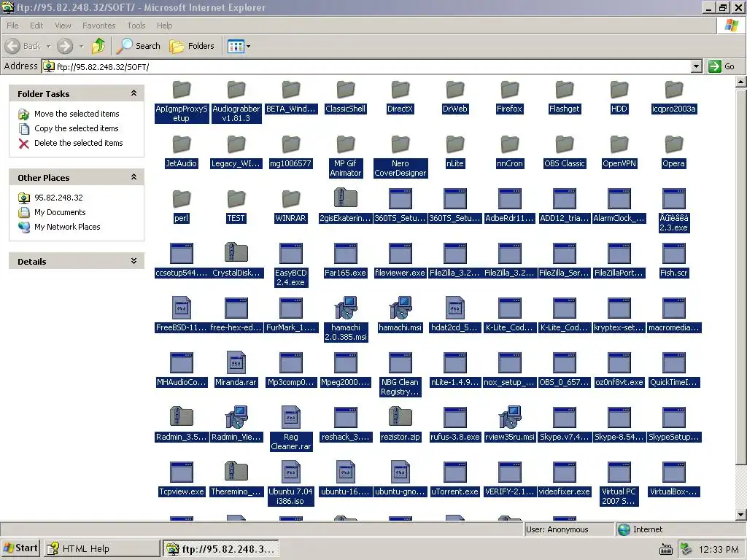
Task: Click the Start button
Action: pos(20,548)
